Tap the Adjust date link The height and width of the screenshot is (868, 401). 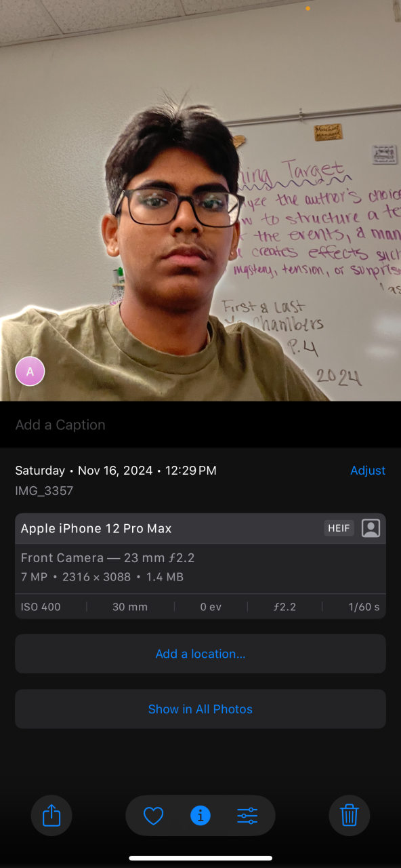point(368,471)
